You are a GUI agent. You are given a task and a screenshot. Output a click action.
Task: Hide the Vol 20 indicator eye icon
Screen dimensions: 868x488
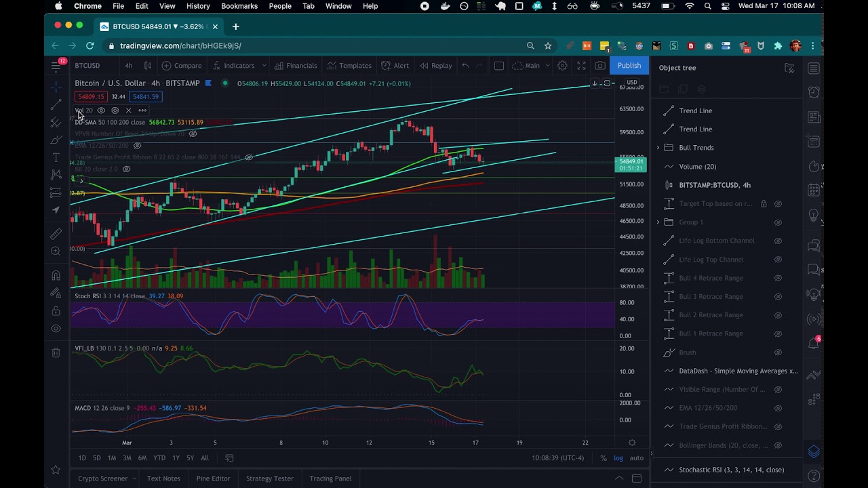101,110
